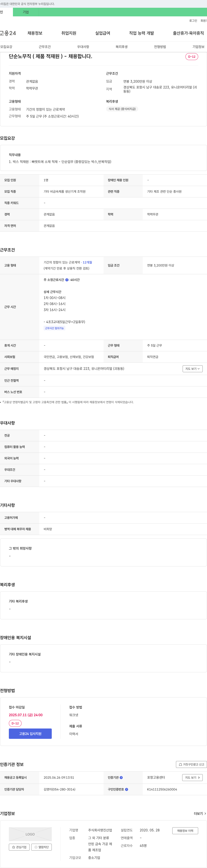The height and width of the screenshot is (868, 207).
Task: Jump to the 전형방법 section tab
Action: point(160,47)
